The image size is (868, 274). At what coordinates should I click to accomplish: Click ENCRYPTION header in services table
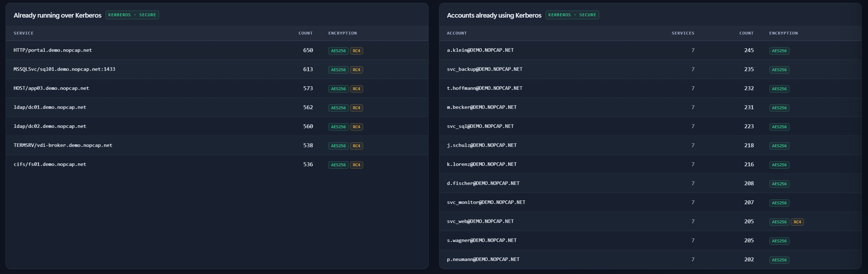click(342, 33)
